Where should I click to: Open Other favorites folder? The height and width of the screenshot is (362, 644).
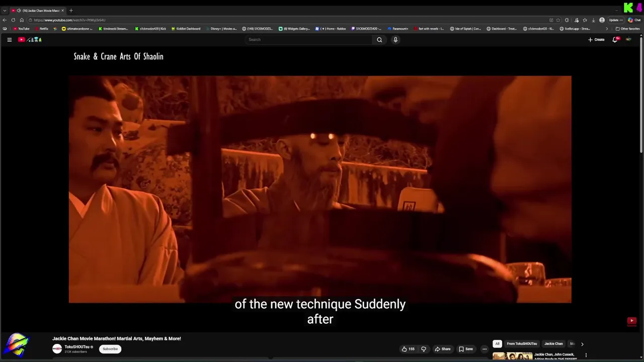[628, 29]
